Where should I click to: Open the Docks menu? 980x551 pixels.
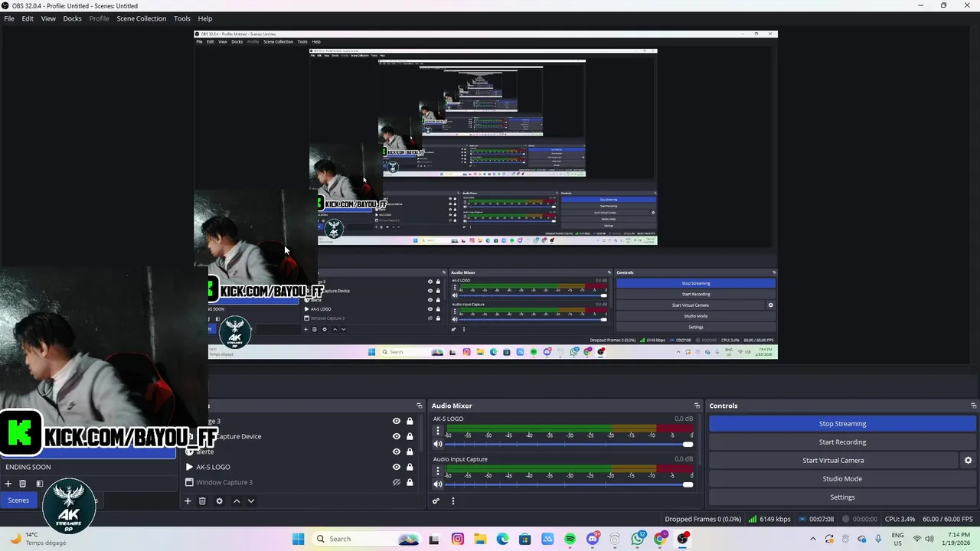[x=72, y=18]
